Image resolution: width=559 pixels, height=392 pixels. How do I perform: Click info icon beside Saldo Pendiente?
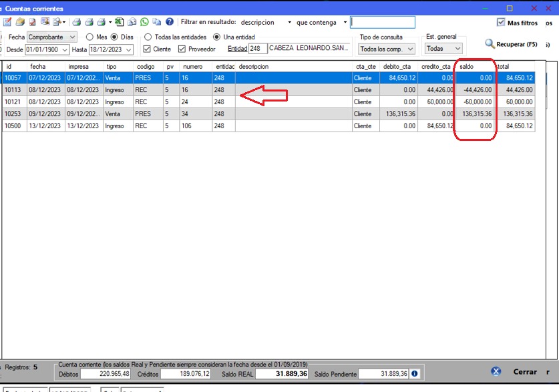pyautogui.click(x=415, y=373)
